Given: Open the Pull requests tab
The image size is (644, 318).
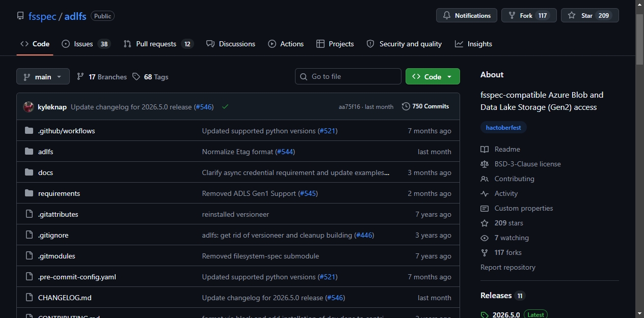Looking at the screenshot, I should 158,44.
